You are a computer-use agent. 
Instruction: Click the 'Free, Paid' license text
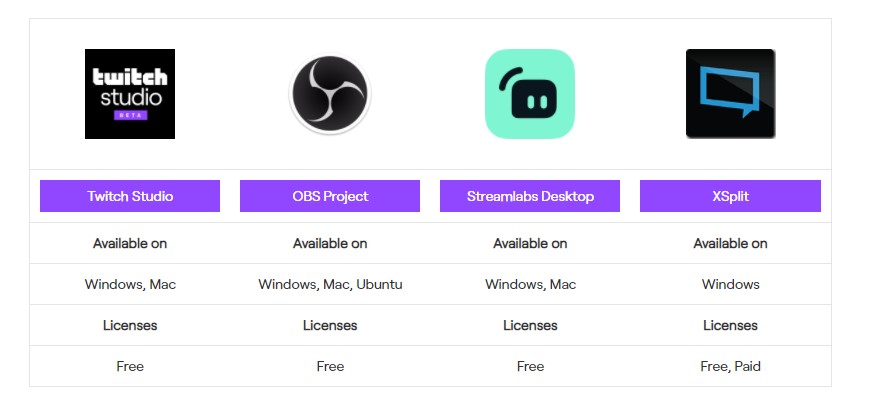click(x=730, y=367)
